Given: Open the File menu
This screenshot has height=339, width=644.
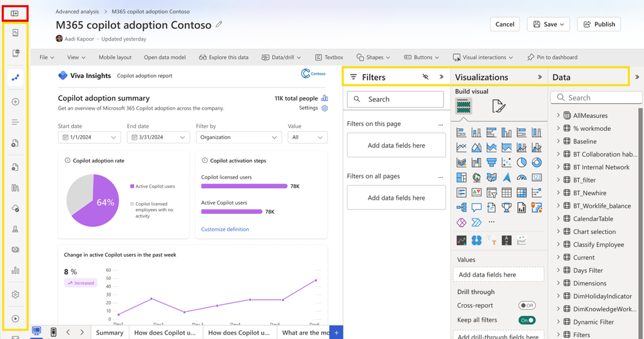Looking at the screenshot, I should point(46,57).
